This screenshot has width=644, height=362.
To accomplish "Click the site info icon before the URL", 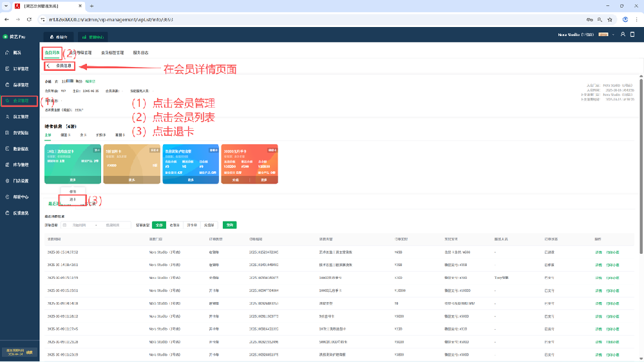I will (x=43, y=19).
